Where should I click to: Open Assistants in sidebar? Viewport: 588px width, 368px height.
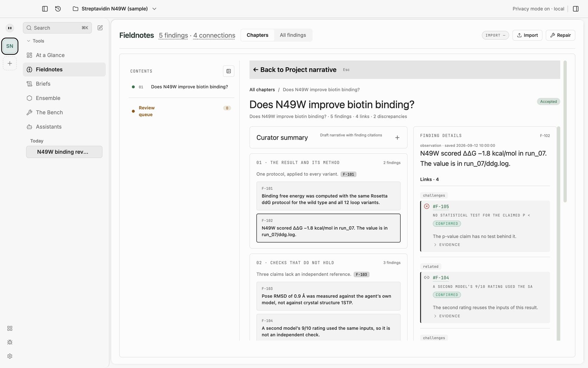pos(64,127)
